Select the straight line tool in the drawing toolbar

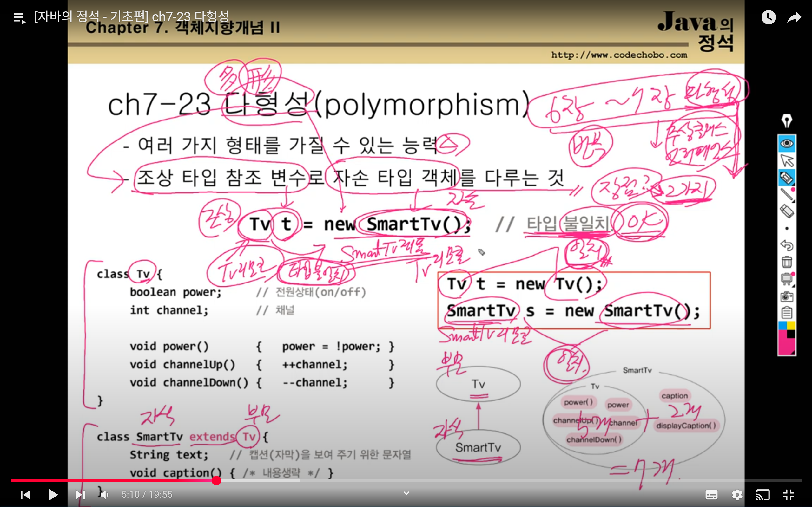coord(787,194)
